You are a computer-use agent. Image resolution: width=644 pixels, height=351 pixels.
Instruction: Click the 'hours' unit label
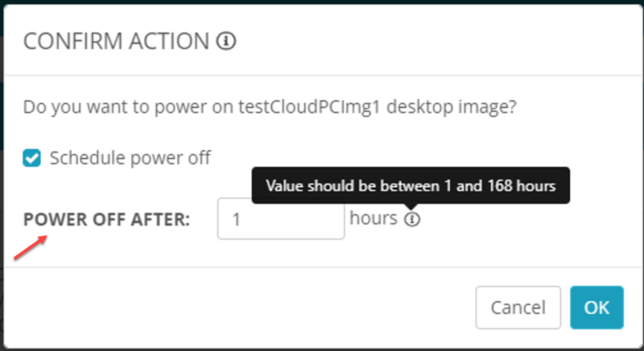click(374, 218)
